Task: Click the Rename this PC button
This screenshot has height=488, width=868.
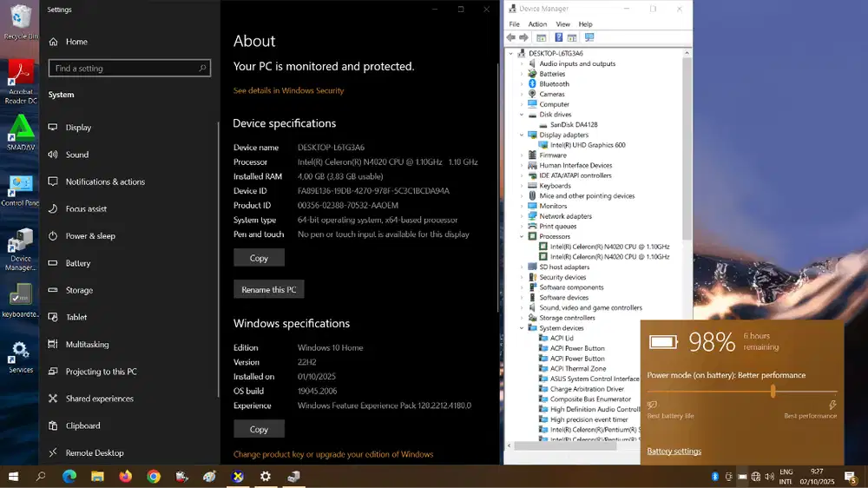Action: tap(268, 290)
